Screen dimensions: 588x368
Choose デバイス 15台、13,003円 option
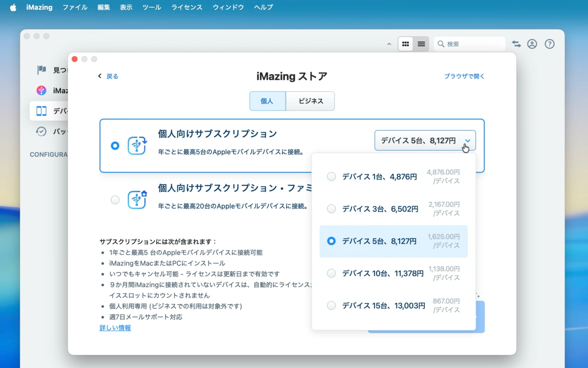[393, 305]
